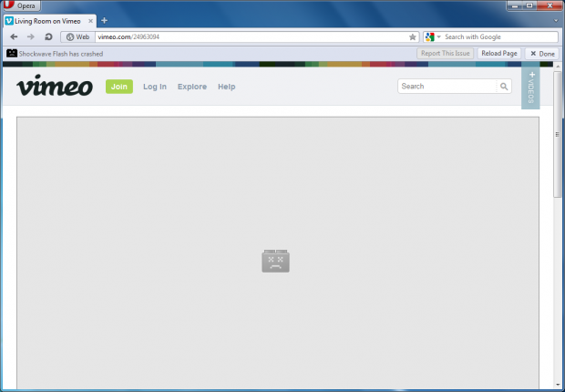Image resolution: width=565 pixels, height=392 pixels.
Task: Open the Help link
Action: [227, 87]
